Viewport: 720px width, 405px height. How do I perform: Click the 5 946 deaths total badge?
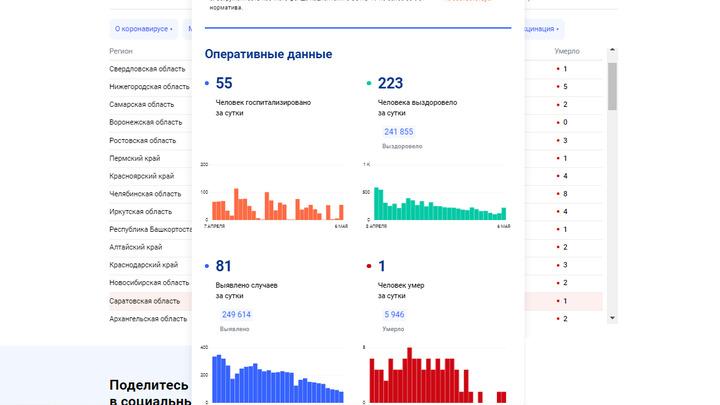click(x=394, y=314)
